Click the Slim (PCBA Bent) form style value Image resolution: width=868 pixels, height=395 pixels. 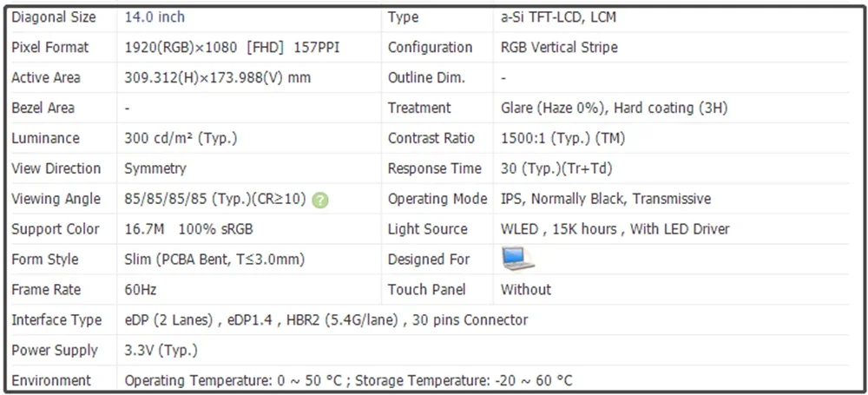point(214,260)
